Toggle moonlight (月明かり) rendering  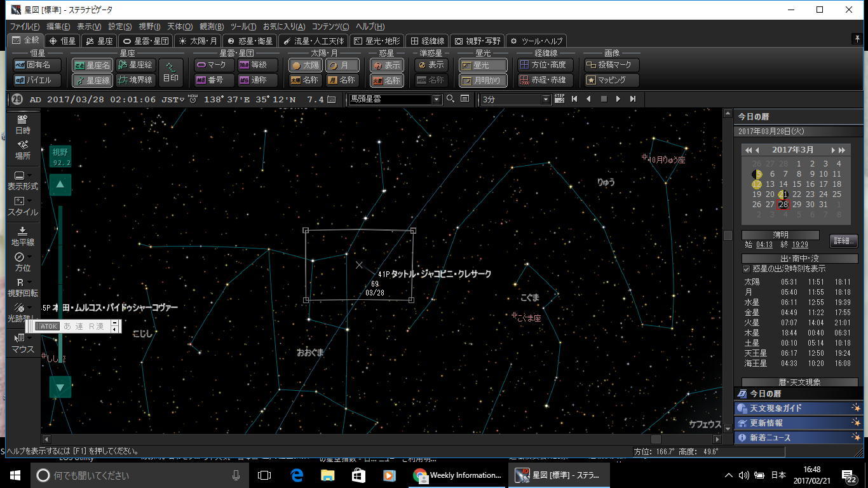tap(483, 80)
